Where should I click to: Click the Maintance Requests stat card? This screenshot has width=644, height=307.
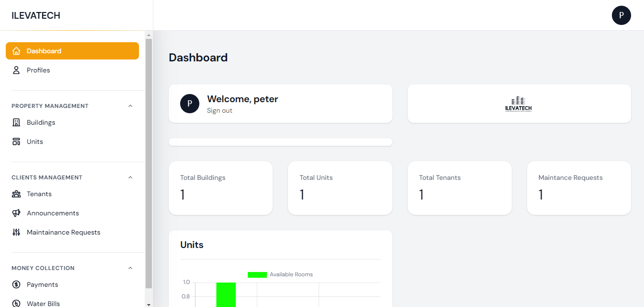[579, 188]
